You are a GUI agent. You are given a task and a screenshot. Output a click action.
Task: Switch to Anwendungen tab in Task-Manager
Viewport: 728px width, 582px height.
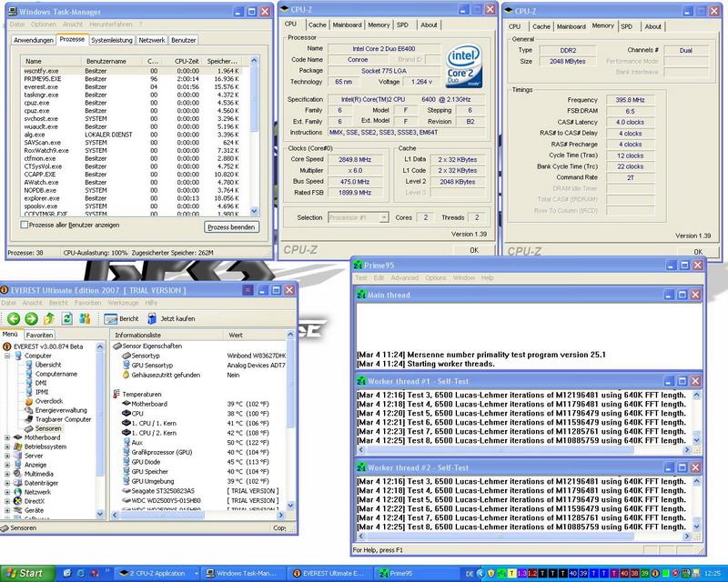point(34,40)
